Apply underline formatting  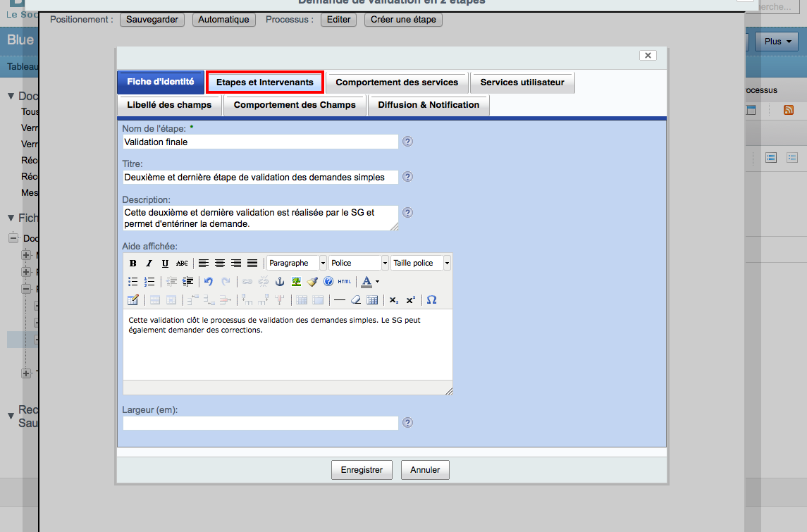point(165,263)
